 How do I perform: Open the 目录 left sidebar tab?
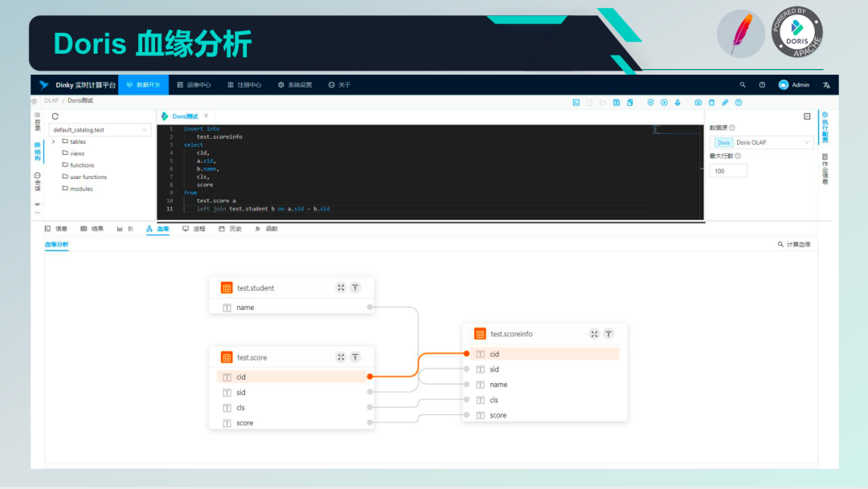[37, 122]
